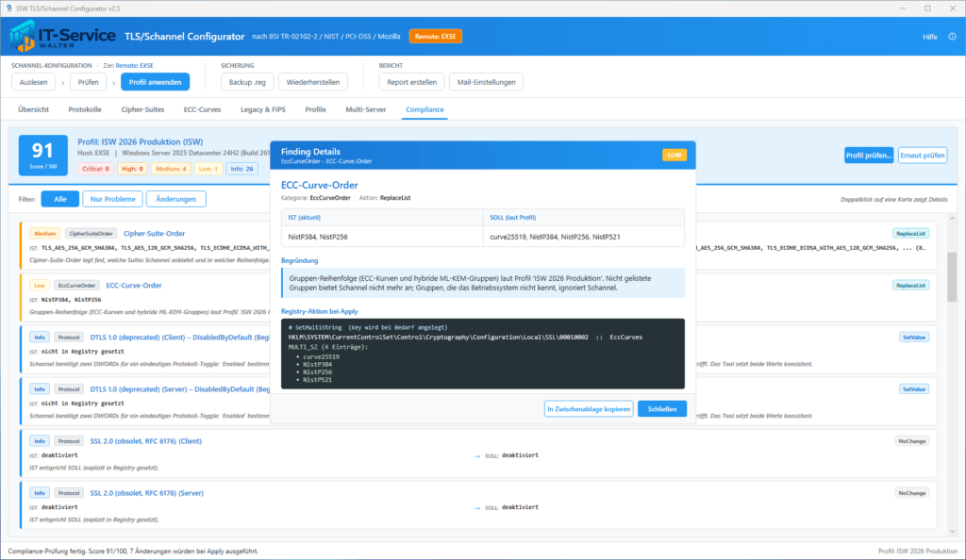Click the score 91 tile
The width and height of the screenshot is (966, 560).
[43, 155]
